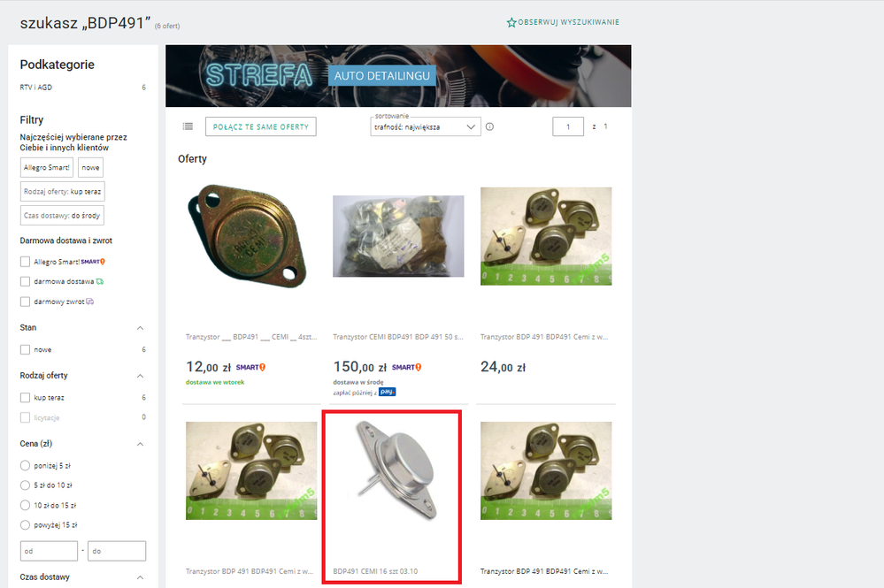Check the nowe checkbox under Stan
The height and width of the screenshot is (588, 884).
pyautogui.click(x=25, y=350)
